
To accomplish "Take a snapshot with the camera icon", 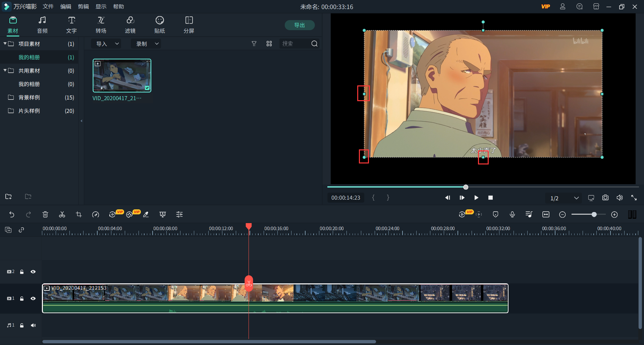I will click(x=605, y=198).
